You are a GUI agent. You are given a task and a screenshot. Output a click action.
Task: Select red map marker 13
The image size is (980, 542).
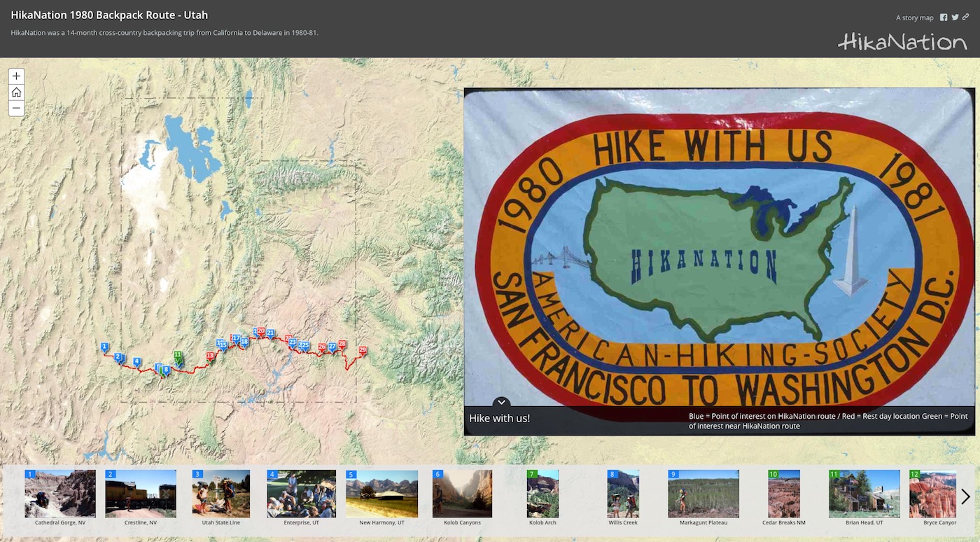pos(210,356)
